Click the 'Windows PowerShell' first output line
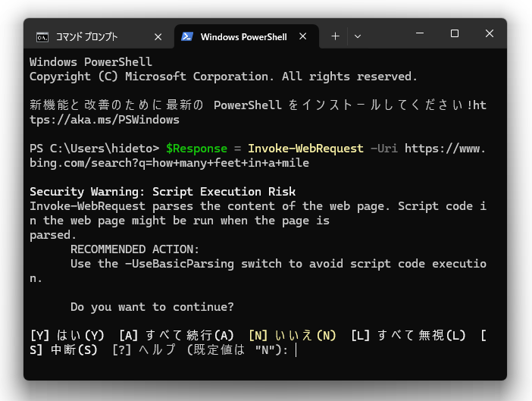 coord(91,62)
